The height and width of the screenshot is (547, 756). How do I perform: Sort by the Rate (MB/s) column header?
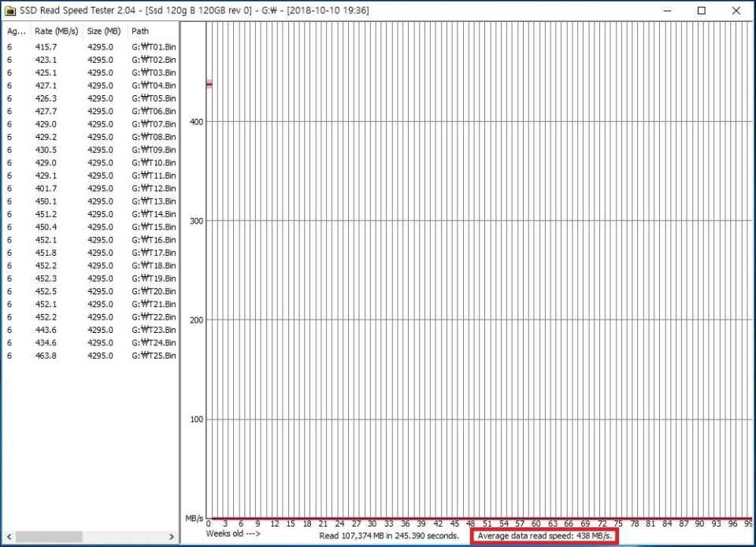click(x=57, y=31)
